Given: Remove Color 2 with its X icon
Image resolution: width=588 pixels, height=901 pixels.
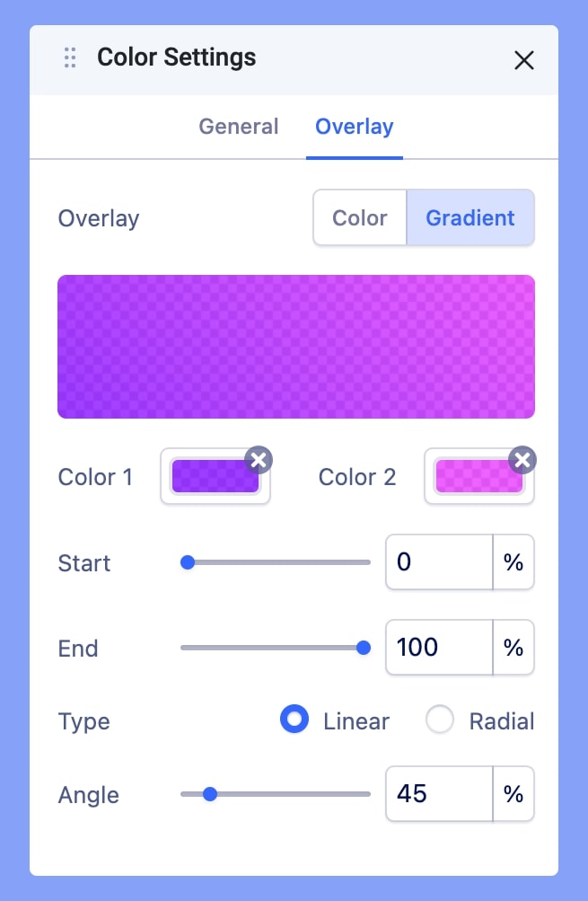Looking at the screenshot, I should click(522, 461).
